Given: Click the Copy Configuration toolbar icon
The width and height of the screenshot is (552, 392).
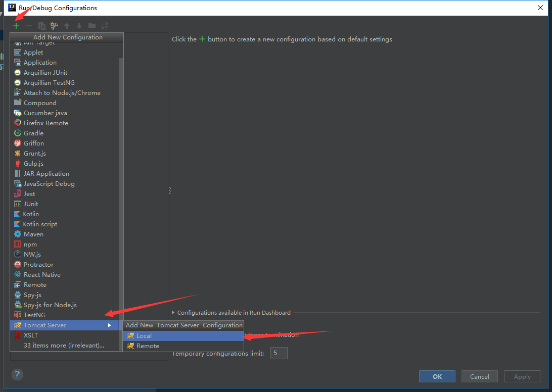Looking at the screenshot, I should click(x=41, y=26).
